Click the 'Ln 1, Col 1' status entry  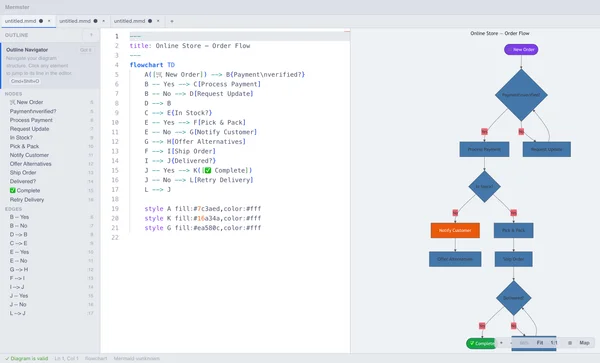(66, 358)
